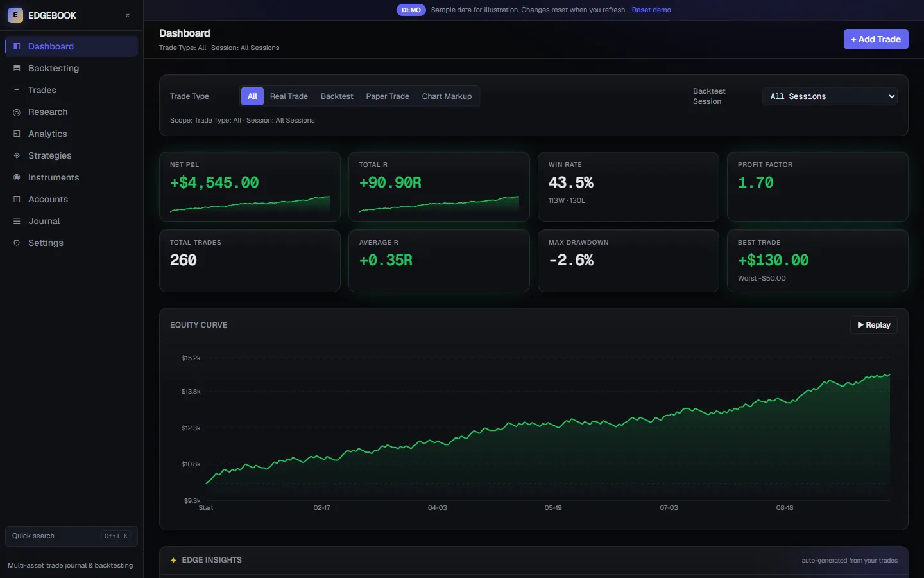
Task: Click the Average R value +0.35R
Action: pos(386,260)
